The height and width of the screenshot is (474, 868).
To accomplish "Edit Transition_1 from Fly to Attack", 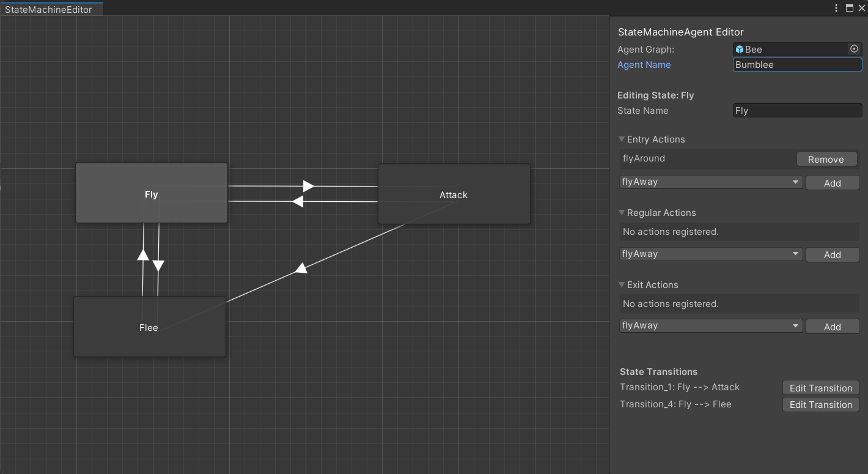I will [820, 388].
